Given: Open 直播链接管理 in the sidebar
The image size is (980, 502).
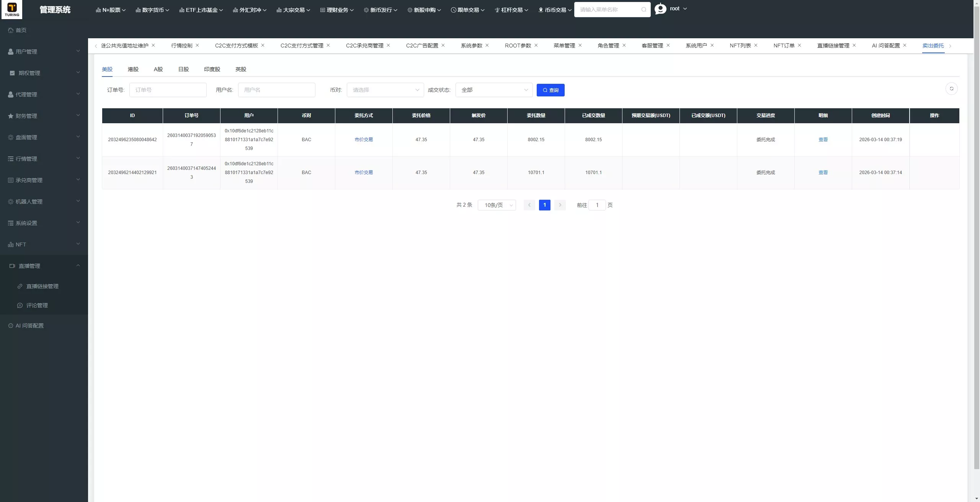Looking at the screenshot, I should (x=44, y=286).
